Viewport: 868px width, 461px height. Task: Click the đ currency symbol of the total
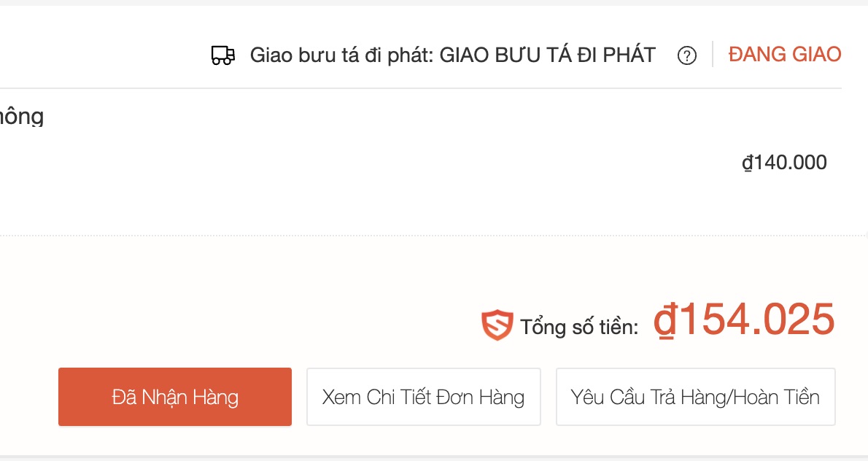(664, 321)
